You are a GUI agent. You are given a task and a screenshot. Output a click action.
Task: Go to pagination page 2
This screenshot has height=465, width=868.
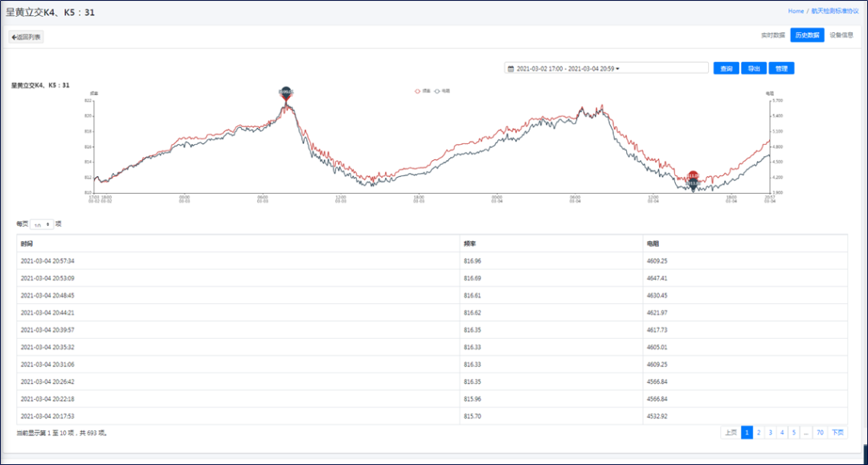(x=759, y=432)
